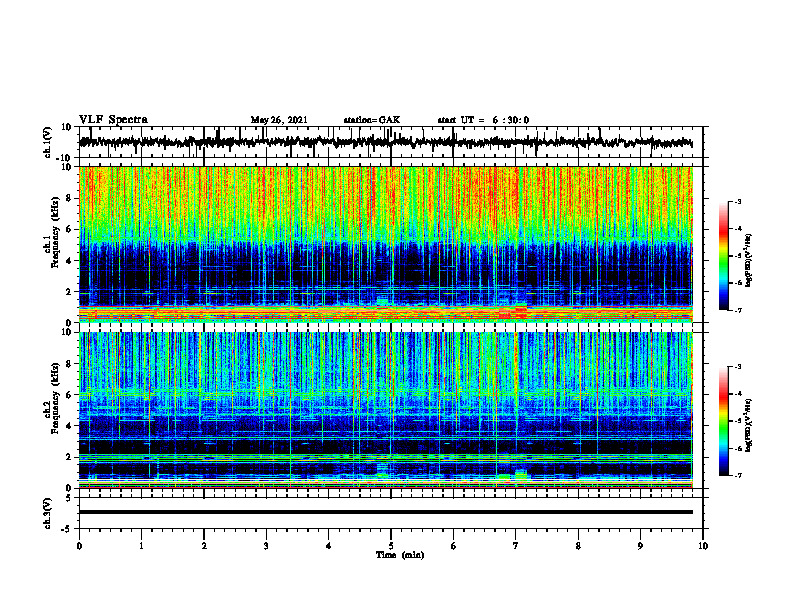The height and width of the screenshot is (612, 792).
Task: Click the ch.3(V) axis label
Action: tap(48, 513)
